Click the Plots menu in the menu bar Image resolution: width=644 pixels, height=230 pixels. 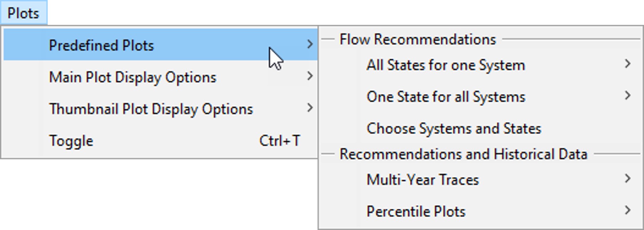point(23,13)
